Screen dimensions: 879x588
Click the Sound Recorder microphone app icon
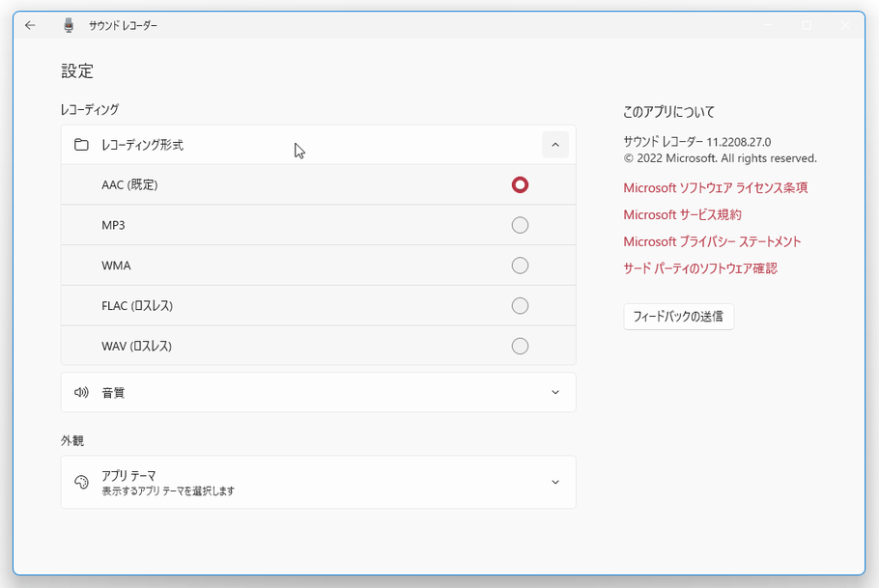tap(69, 25)
